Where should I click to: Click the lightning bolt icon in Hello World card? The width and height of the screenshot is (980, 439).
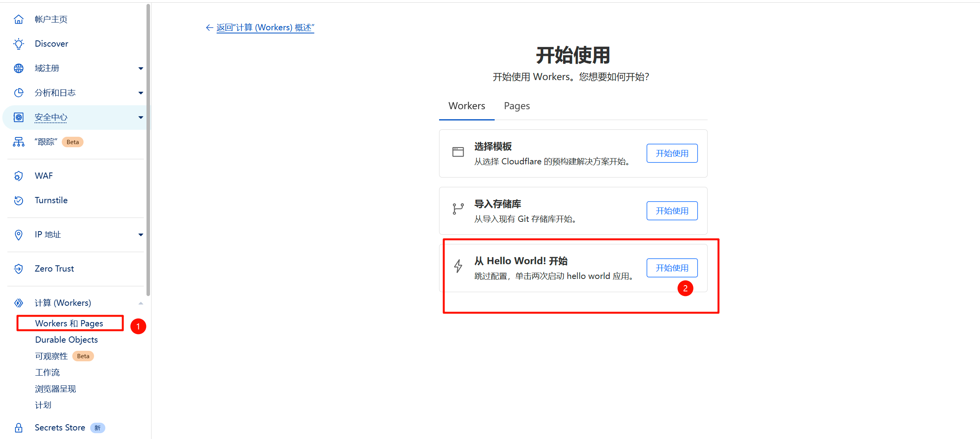click(x=458, y=266)
